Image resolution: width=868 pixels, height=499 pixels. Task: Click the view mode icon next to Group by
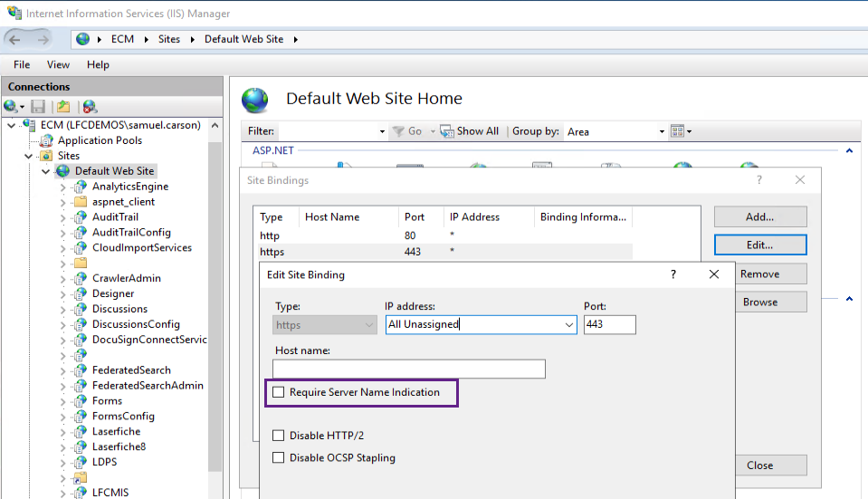[678, 131]
